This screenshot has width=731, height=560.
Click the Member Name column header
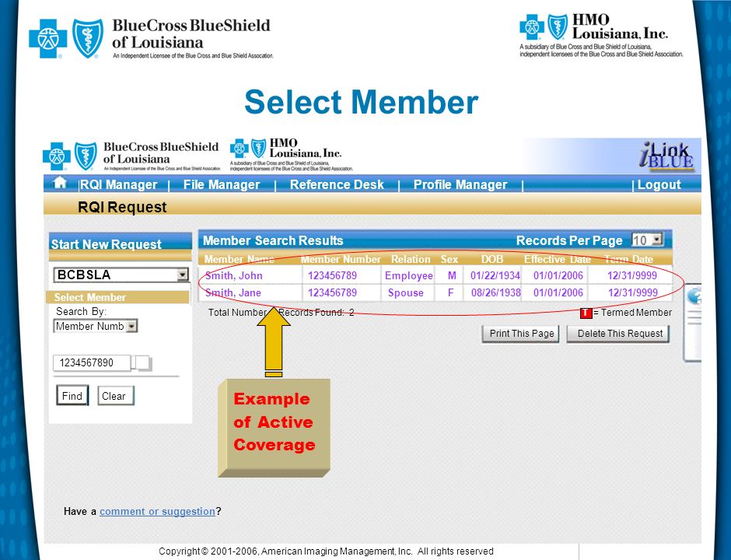tap(239, 259)
